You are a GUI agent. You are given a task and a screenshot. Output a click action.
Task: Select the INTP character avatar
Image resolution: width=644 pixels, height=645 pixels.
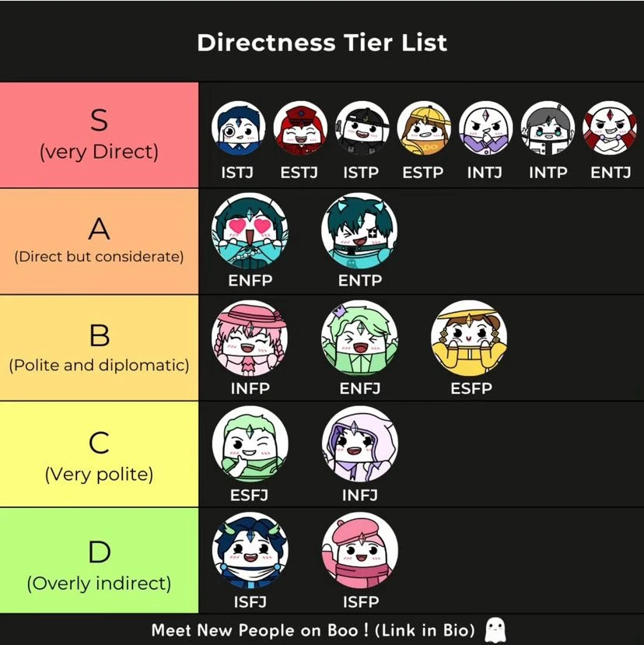(x=548, y=129)
